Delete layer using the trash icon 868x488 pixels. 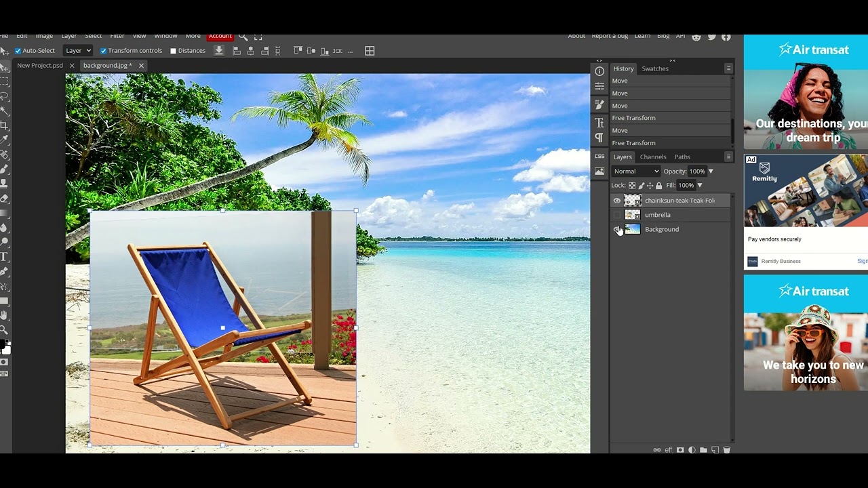pos(726,450)
